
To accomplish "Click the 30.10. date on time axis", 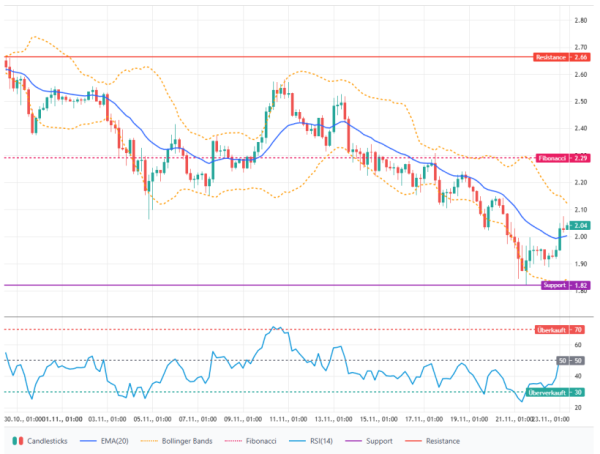I will click(18, 418).
